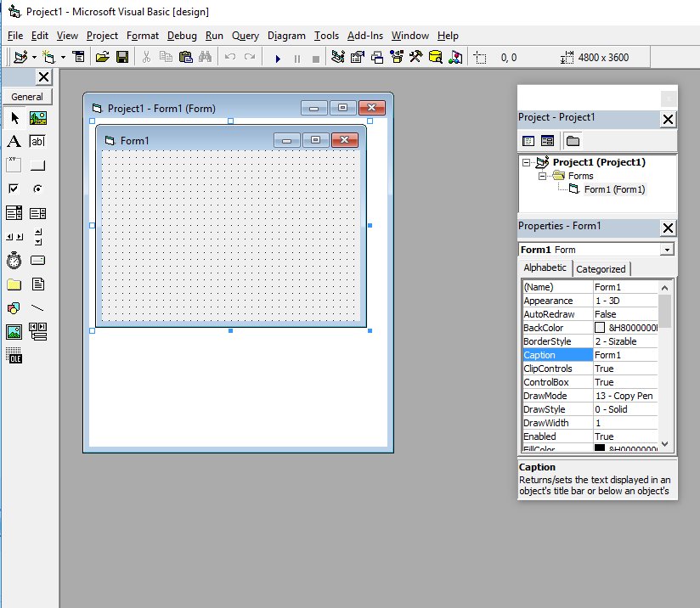
Task: Toggle Folders in the Project explorer
Action: click(x=573, y=141)
